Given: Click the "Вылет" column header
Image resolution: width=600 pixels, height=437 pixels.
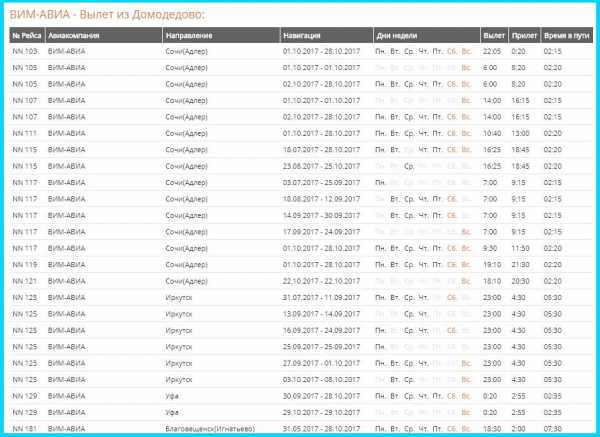Looking at the screenshot, I should pos(493,34).
